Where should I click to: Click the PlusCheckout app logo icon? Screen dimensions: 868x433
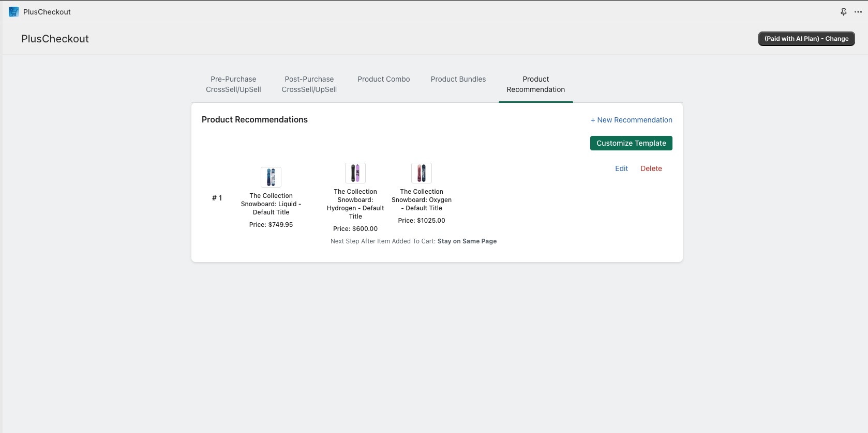[14, 12]
